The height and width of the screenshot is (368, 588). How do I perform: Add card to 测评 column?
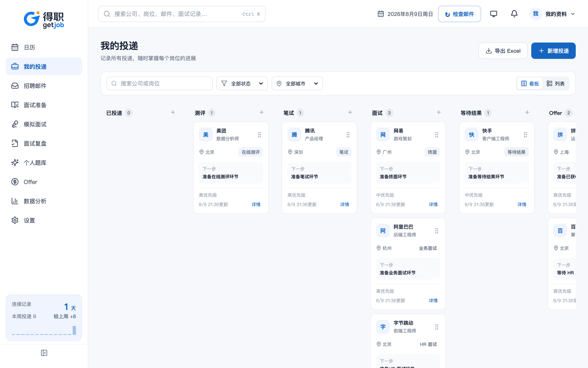(x=262, y=112)
